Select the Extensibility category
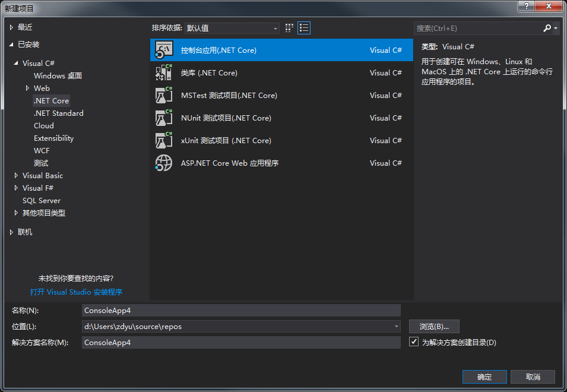567x392 pixels. [x=53, y=138]
